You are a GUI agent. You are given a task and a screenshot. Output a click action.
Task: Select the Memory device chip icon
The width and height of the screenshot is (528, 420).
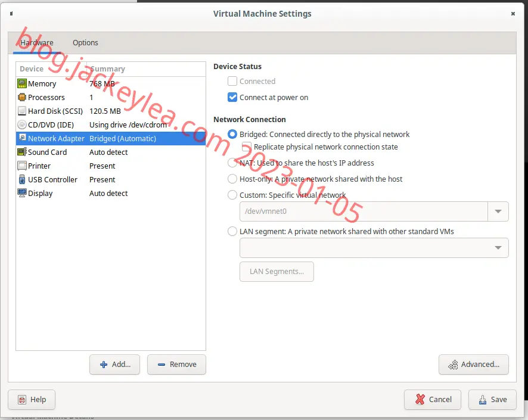point(22,83)
